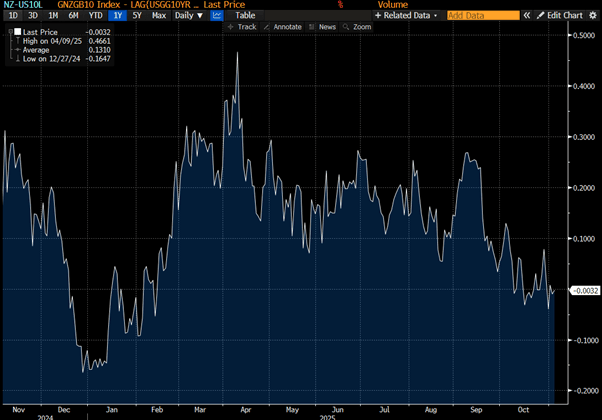Toggle the Last Price series checkbox

17,32
